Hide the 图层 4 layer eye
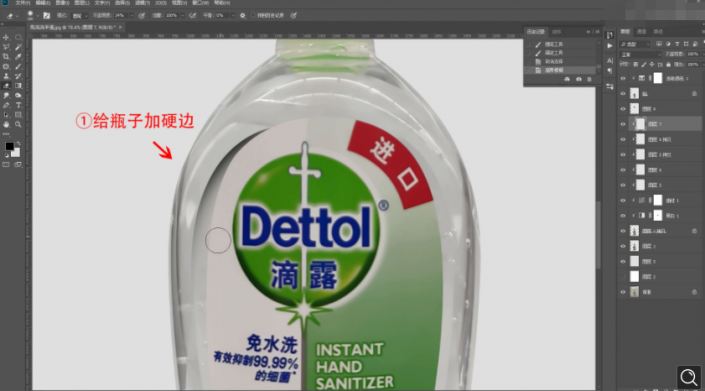The image size is (705, 391). pos(623,109)
